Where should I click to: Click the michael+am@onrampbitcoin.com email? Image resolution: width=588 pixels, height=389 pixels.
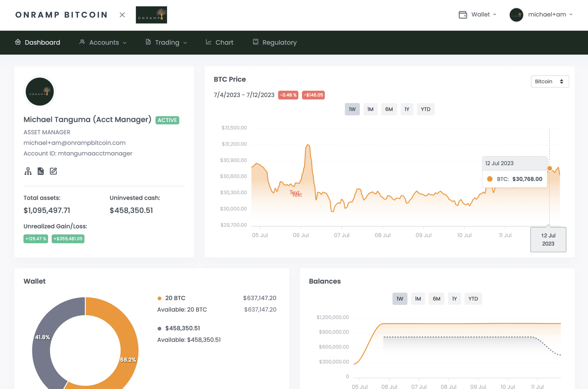pyautogui.click(x=74, y=143)
